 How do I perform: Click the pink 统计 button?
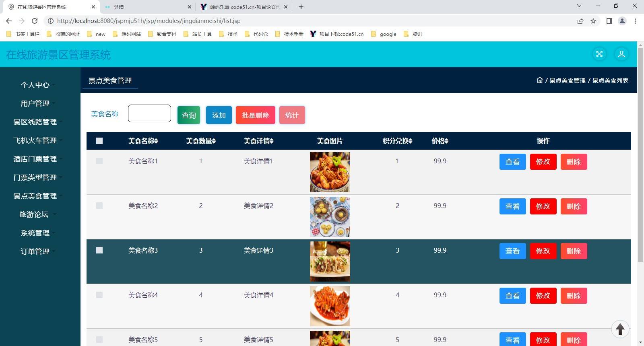(292, 115)
